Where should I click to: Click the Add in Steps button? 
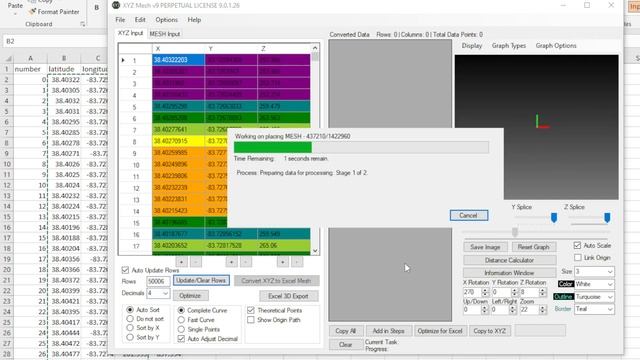[388, 331]
